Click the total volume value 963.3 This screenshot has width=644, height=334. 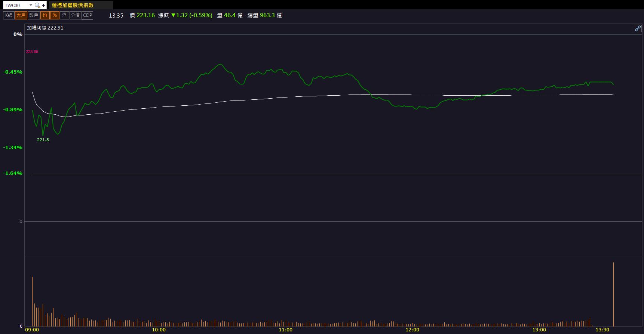pos(267,15)
